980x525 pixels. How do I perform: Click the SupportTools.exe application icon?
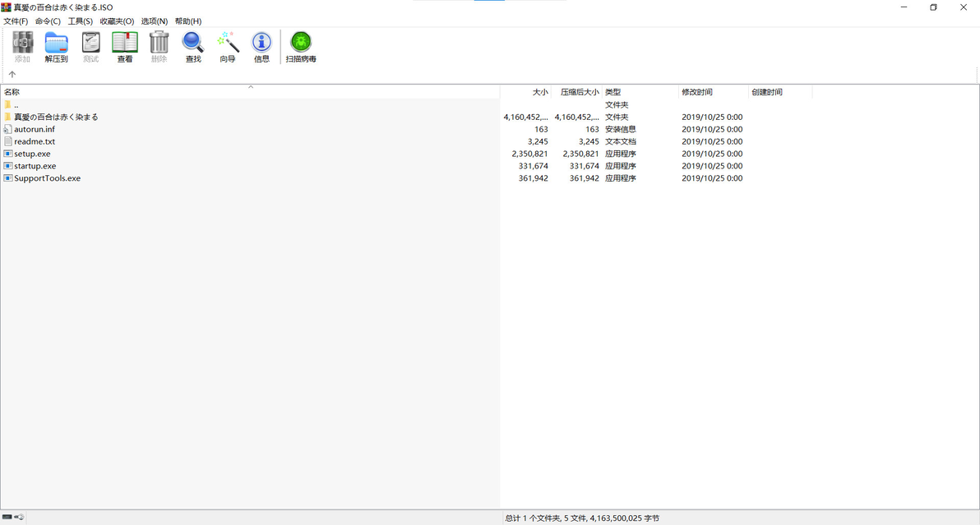(x=7, y=178)
